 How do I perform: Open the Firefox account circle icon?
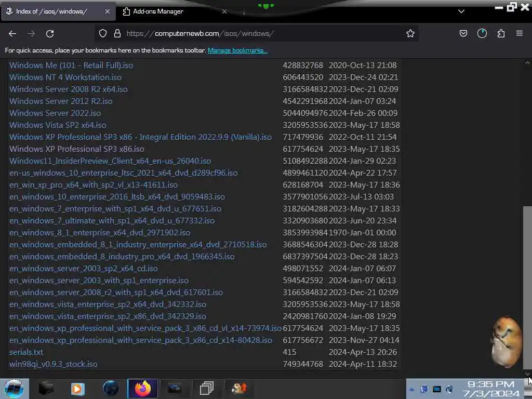pyautogui.click(x=482, y=33)
